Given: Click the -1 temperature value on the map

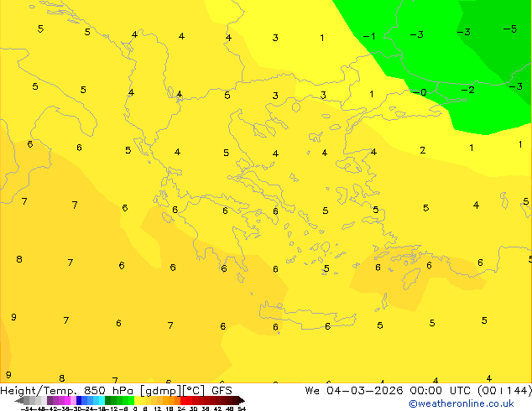Looking at the screenshot, I should [369, 36].
